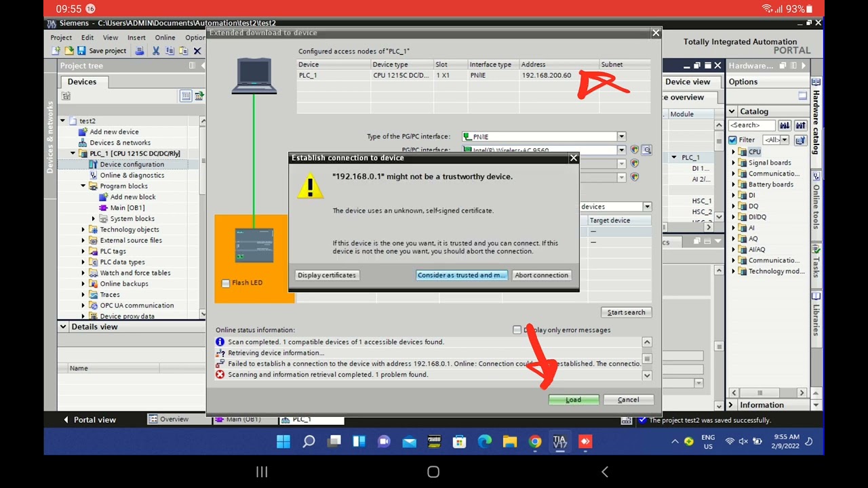
Task: Click Abort connection button
Action: (x=541, y=275)
